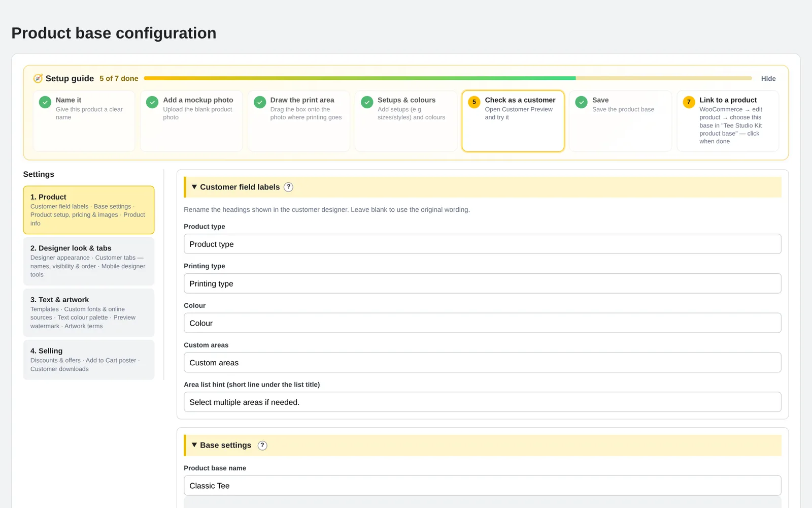Image resolution: width=812 pixels, height=508 pixels.
Task: Open 2. Designer look & tabs settings
Action: point(89,261)
